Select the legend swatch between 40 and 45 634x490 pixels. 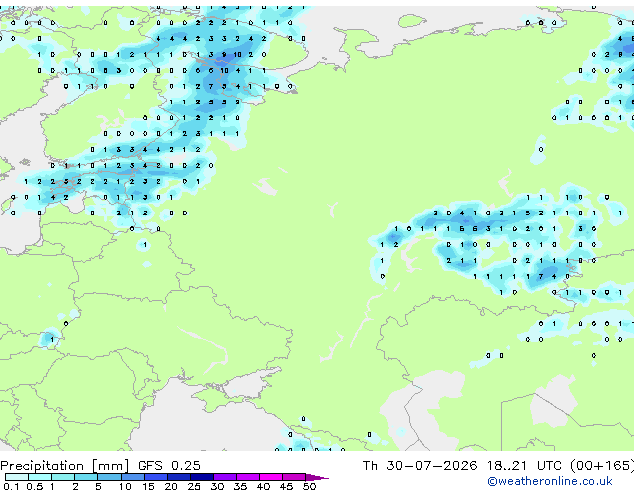(x=271, y=477)
